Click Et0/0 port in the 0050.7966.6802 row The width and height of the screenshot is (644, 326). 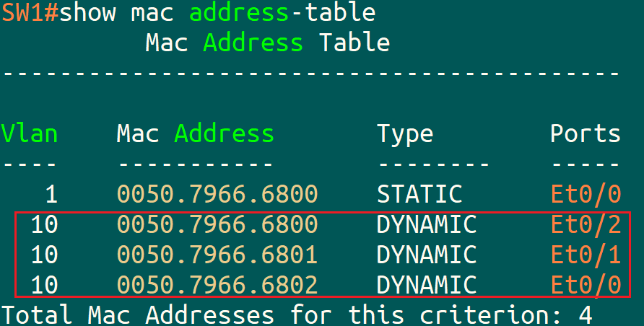coord(585,285)
